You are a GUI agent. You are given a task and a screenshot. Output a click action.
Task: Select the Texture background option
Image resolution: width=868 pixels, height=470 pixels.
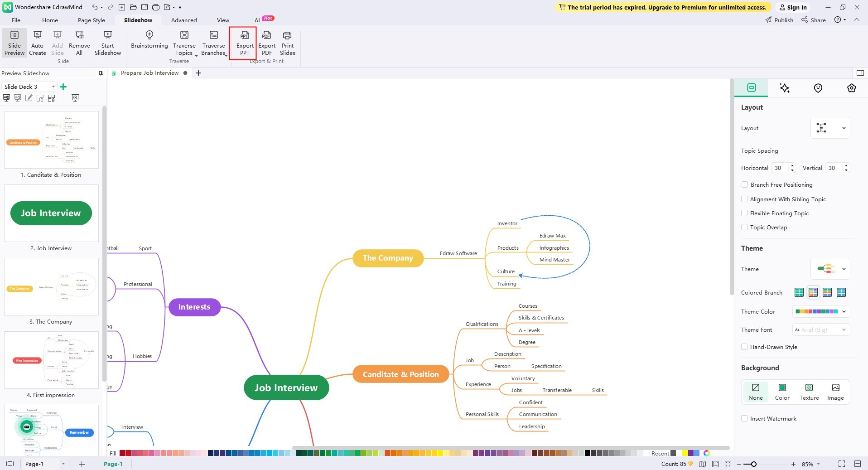[809, 392]
